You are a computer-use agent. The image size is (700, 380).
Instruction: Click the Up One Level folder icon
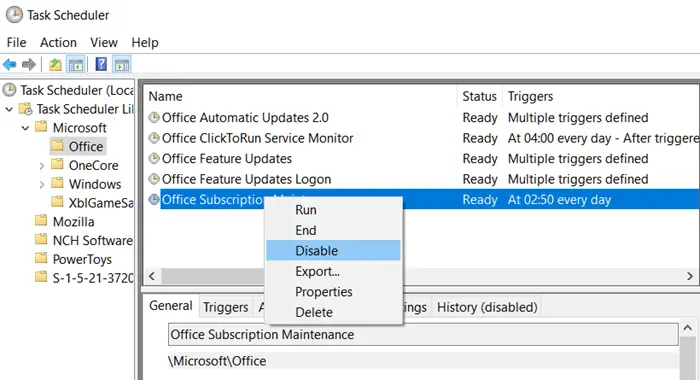55,65
